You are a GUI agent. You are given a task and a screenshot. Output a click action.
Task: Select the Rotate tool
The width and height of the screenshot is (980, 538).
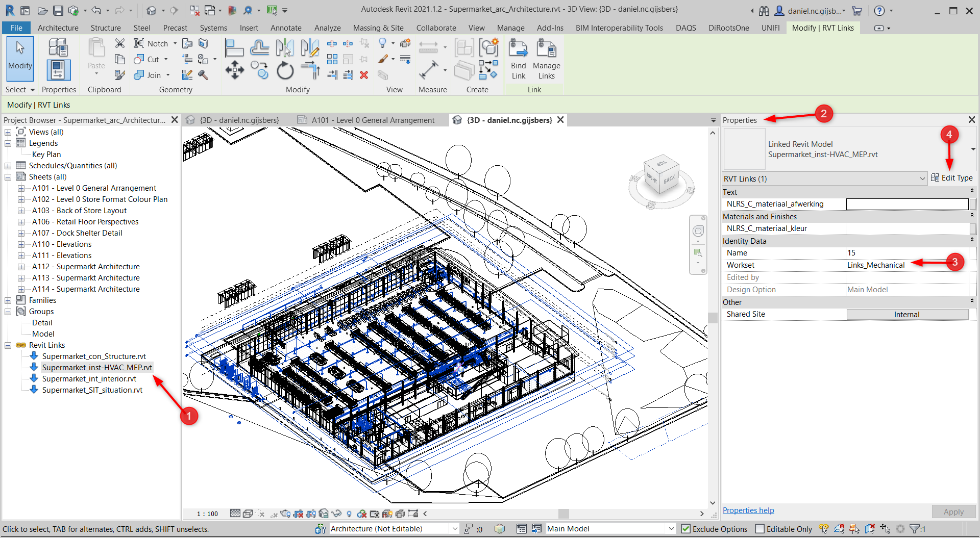[285, 70]
